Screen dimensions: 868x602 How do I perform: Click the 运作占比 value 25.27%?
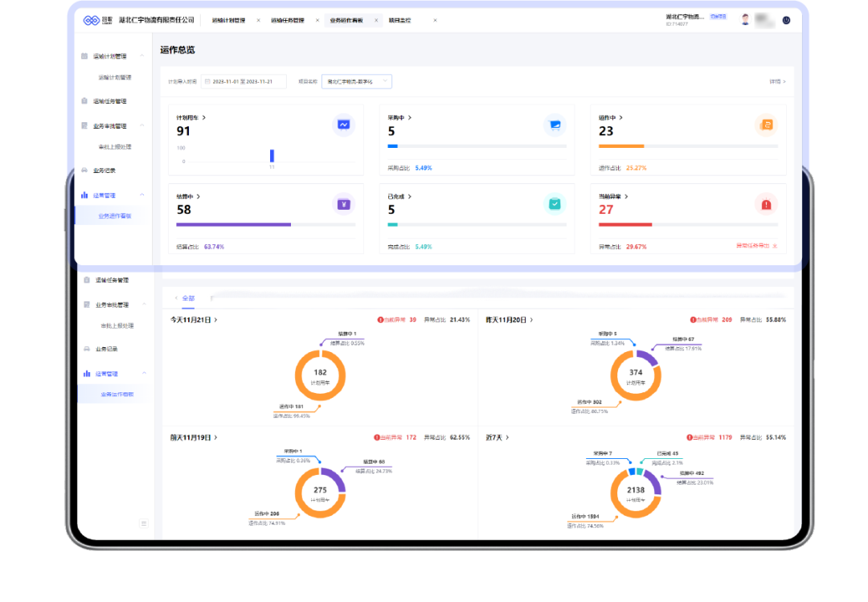pyautogui.click(x=636, y=168)
